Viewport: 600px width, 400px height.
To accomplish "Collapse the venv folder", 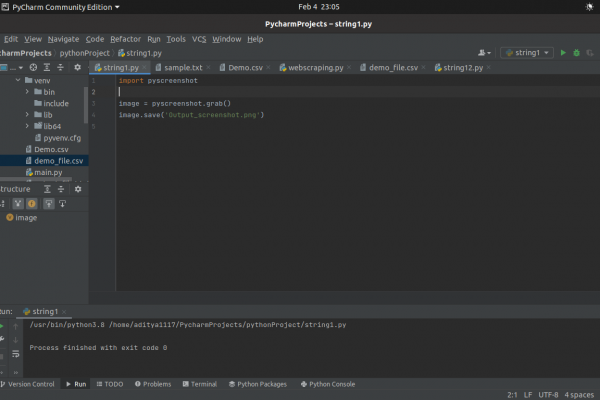I will pyautogui.click(x=18, y=80).
